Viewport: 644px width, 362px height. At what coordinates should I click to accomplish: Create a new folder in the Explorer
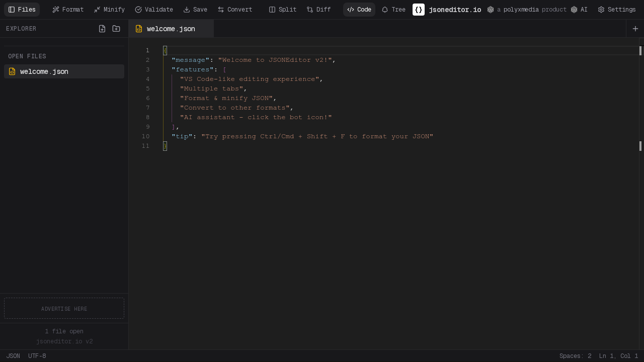tap(116, 29)
